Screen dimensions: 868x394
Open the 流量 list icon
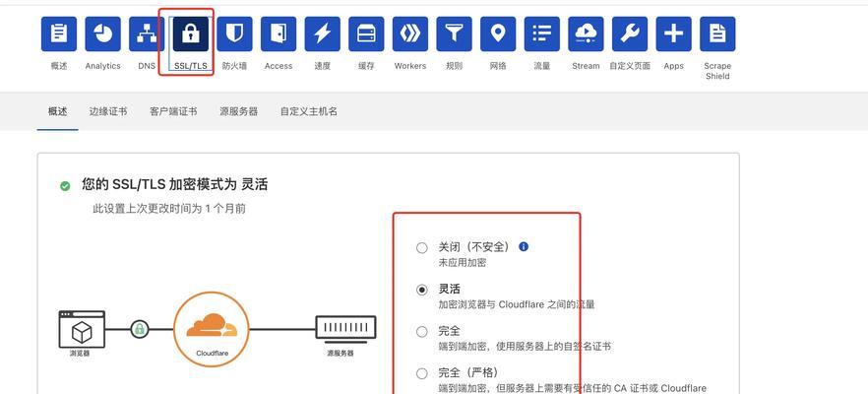click(x=542, y=33)
